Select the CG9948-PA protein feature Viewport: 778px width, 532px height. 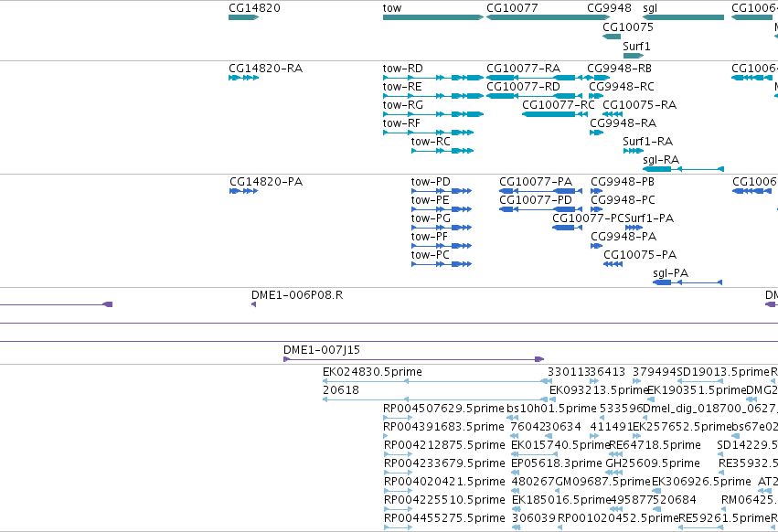[x=596, y=246]
